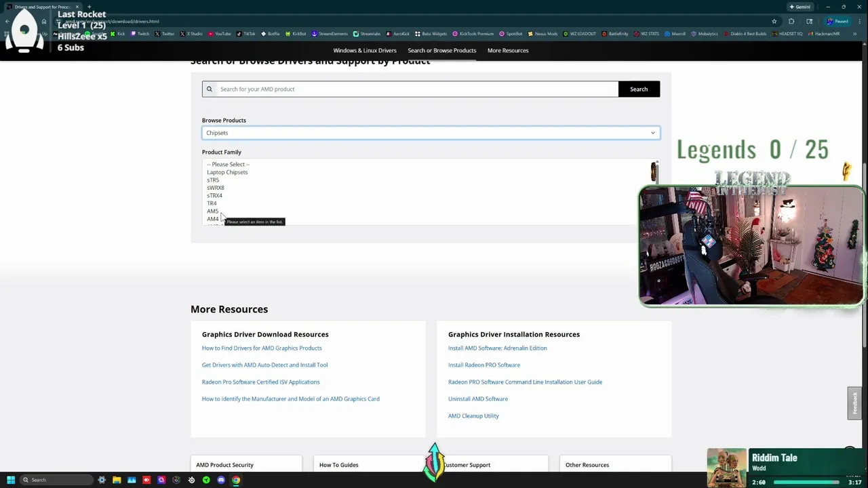Viewport: 868px width, 488px height.
Task: Open How to Identify Manufacturer and Model link
Action: 291,399
